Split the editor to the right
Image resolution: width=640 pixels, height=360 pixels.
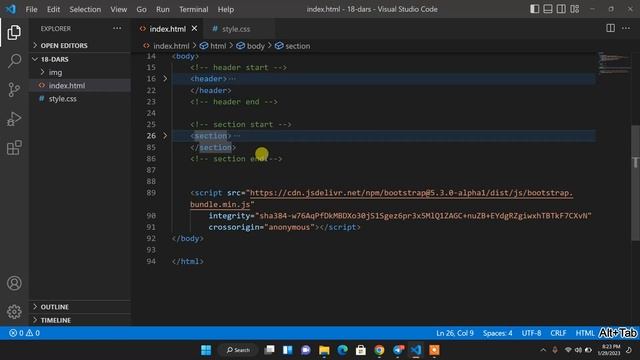[x=610, y=28]
